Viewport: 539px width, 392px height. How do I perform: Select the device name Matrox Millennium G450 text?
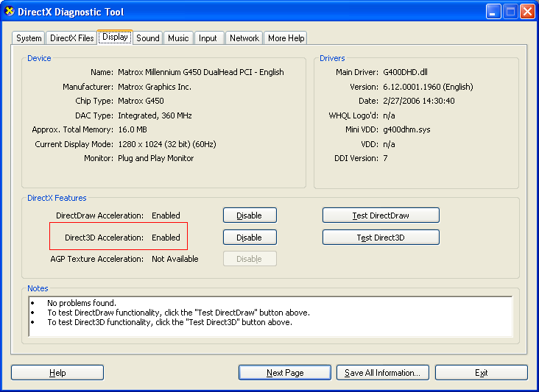click(x=201, y=72)
